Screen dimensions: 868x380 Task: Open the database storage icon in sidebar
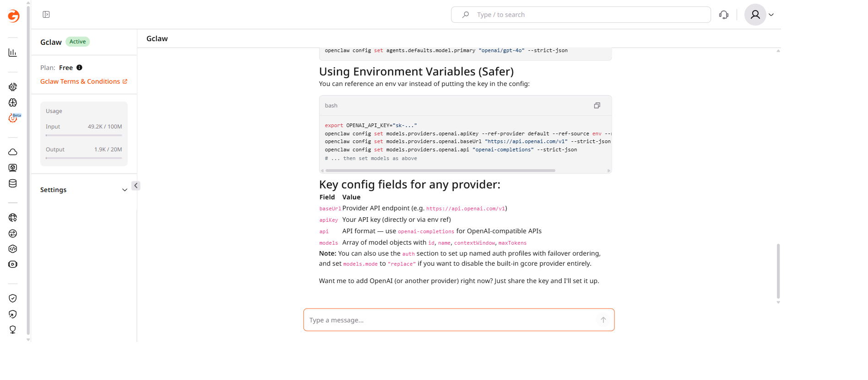coord(13,183)
